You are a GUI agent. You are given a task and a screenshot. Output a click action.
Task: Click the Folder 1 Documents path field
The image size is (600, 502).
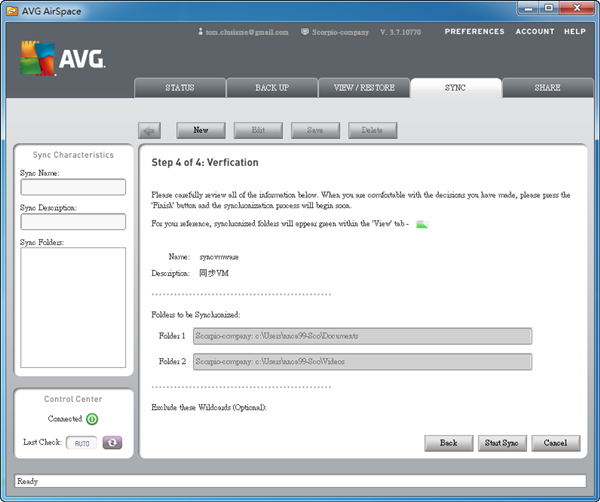[x=361, y=336]
